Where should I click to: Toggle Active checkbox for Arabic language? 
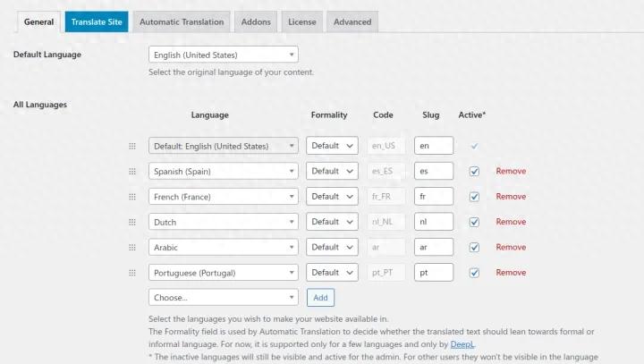coord(475,247)
